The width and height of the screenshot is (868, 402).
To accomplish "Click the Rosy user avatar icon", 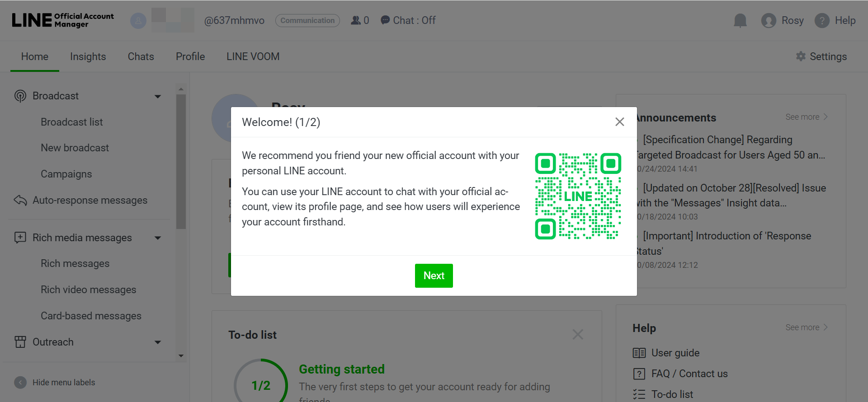I will (769, 20).
